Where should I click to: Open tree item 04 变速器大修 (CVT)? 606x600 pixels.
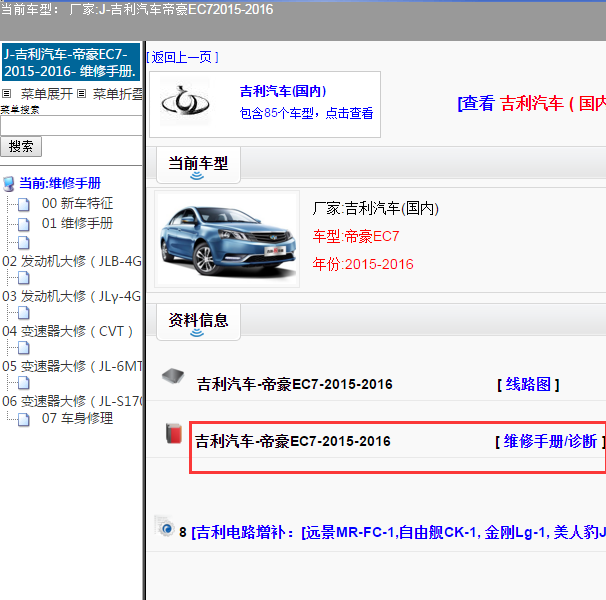tap(68, 331)
